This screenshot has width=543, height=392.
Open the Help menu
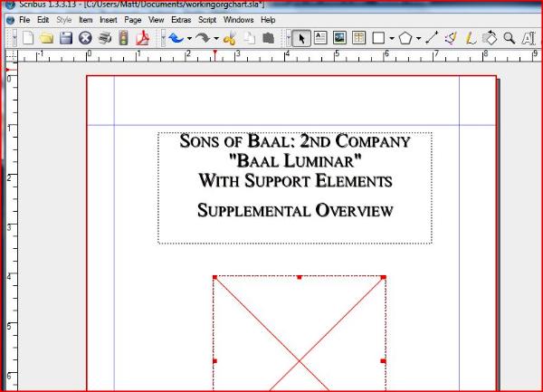(268, 20)
